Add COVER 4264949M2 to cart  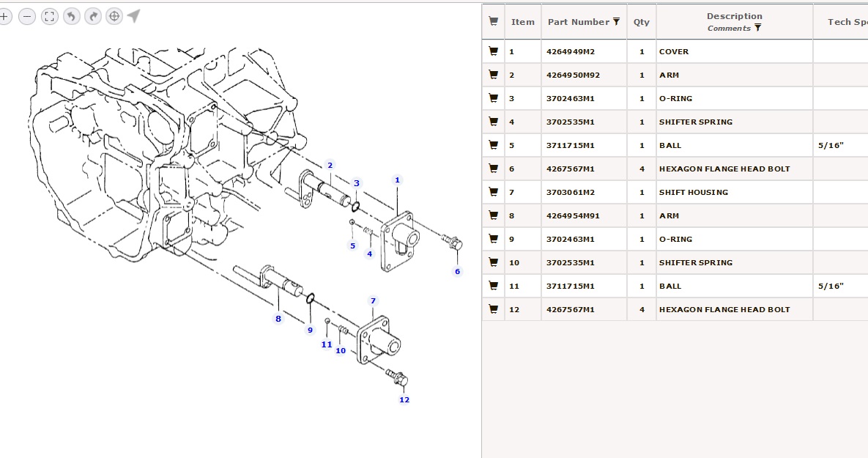click(493, 51)
